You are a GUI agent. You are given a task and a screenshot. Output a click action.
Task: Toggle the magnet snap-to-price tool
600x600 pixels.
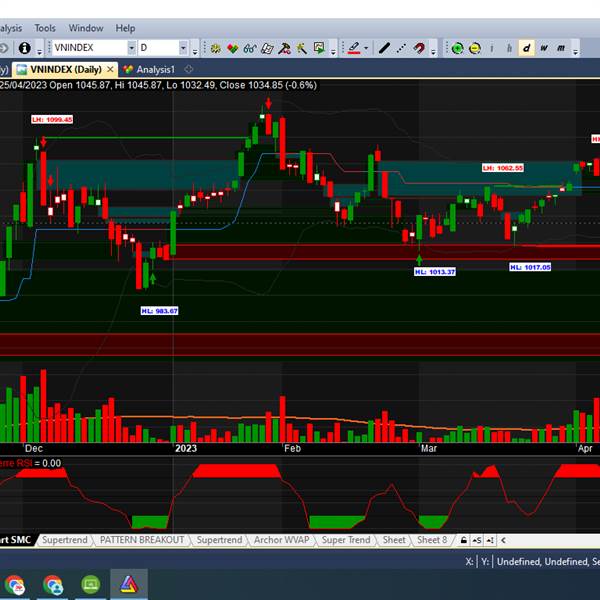419,49
